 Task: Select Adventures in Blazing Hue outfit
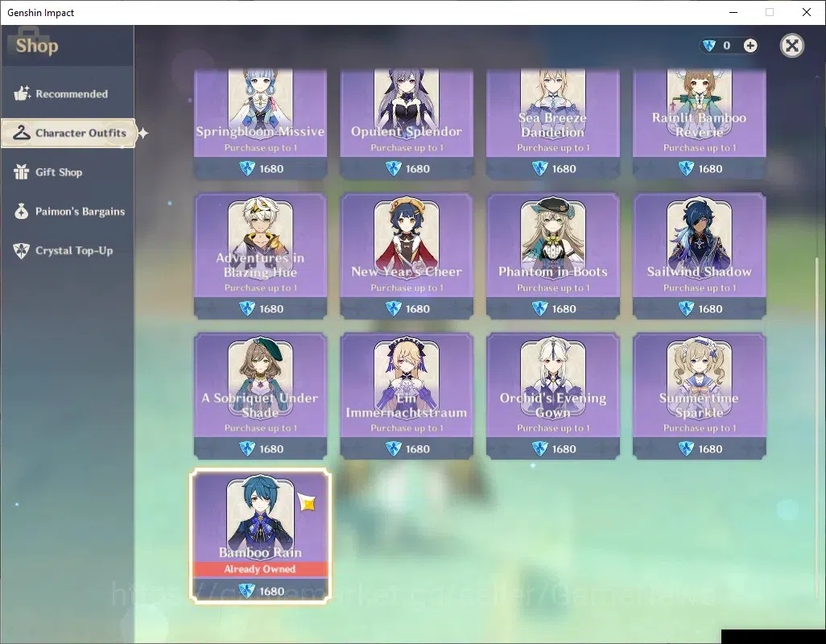tap(260, 256)
